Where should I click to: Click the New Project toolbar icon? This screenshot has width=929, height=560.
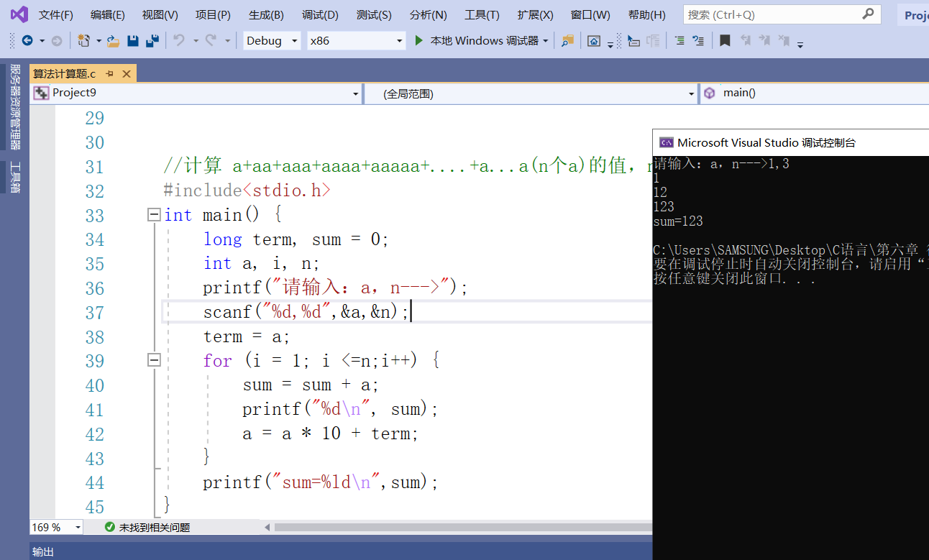[83, 41]
